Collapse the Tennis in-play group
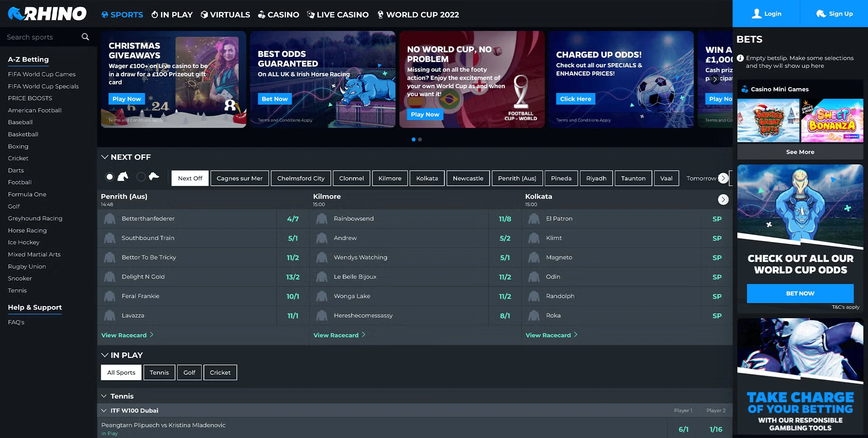 point(104,396)
